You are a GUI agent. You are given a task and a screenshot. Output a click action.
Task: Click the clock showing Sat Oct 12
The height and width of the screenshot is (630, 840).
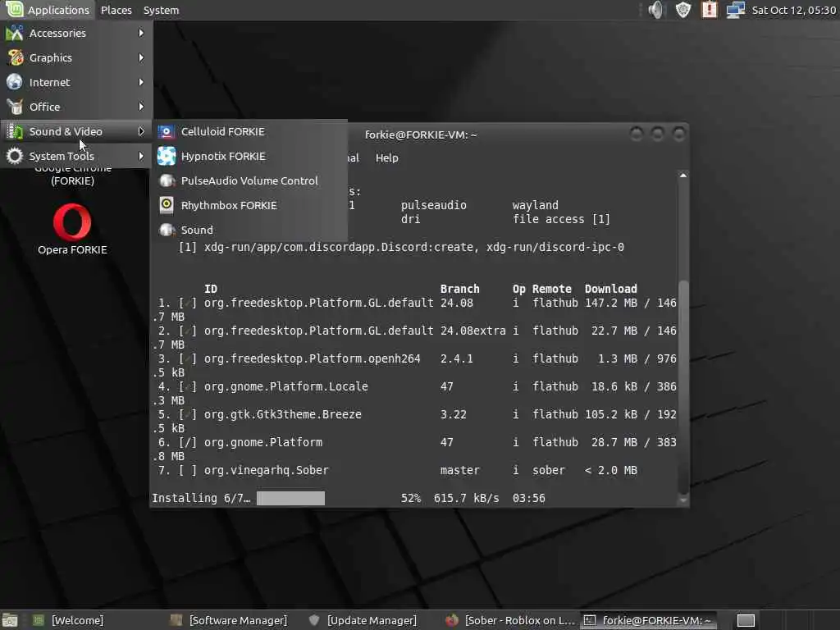coord(793,10)
